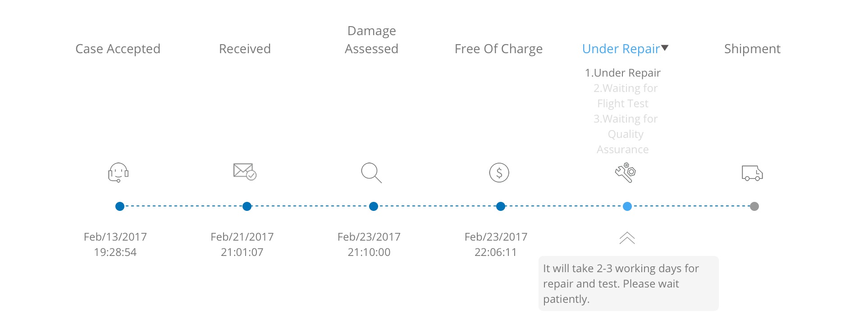Click the damage assessment magnifier icon

tap(371, 173)
